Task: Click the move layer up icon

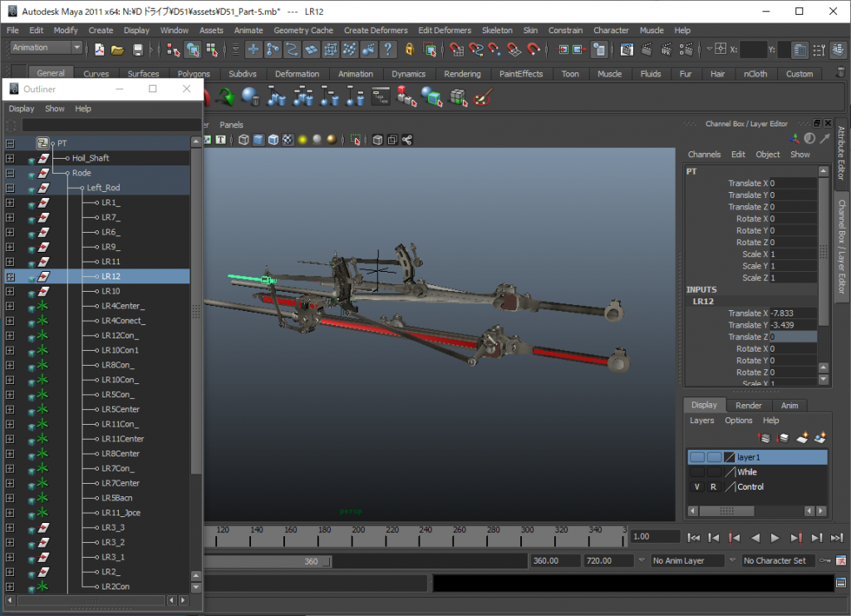Action: pyautogui.click(x=765, y=437)
